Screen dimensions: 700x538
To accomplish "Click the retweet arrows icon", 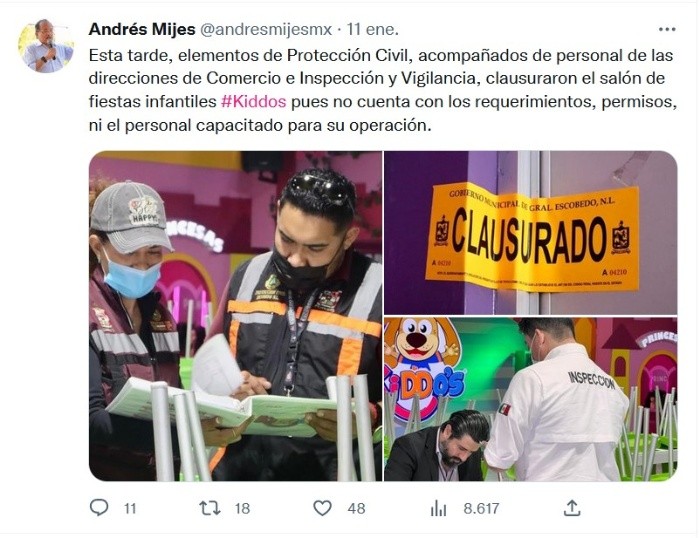I will (x=210, y=508).
